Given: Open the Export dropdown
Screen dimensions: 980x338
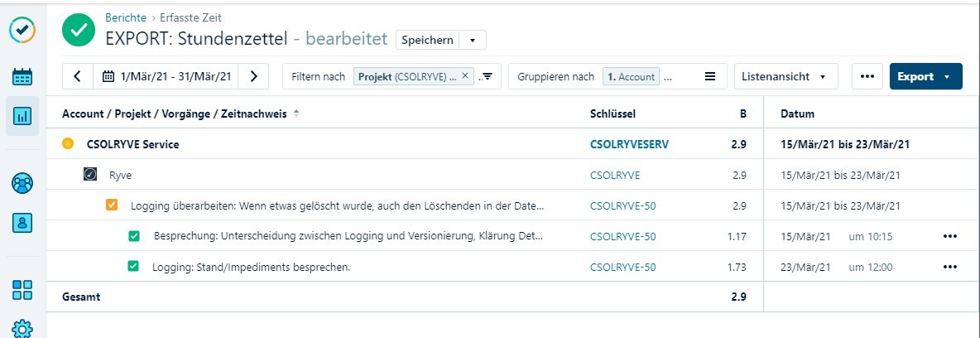Looking at the screenshot, I should pos(925,76).
